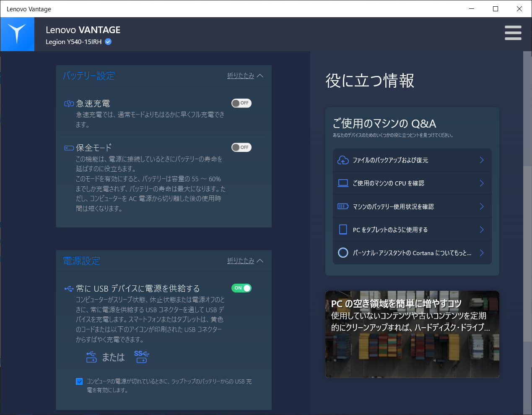
Task: Click the arrow next to ファイルのバックアップおよび復元
Action: click(482, 160)
